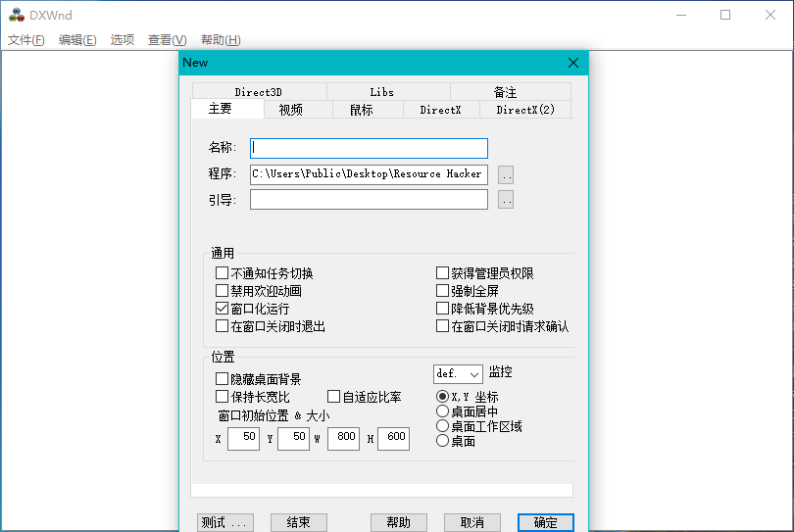Select the X,Y 坐标 radio button
The width and height of the screenshot is (794, 532).
(x=442, y=397)
